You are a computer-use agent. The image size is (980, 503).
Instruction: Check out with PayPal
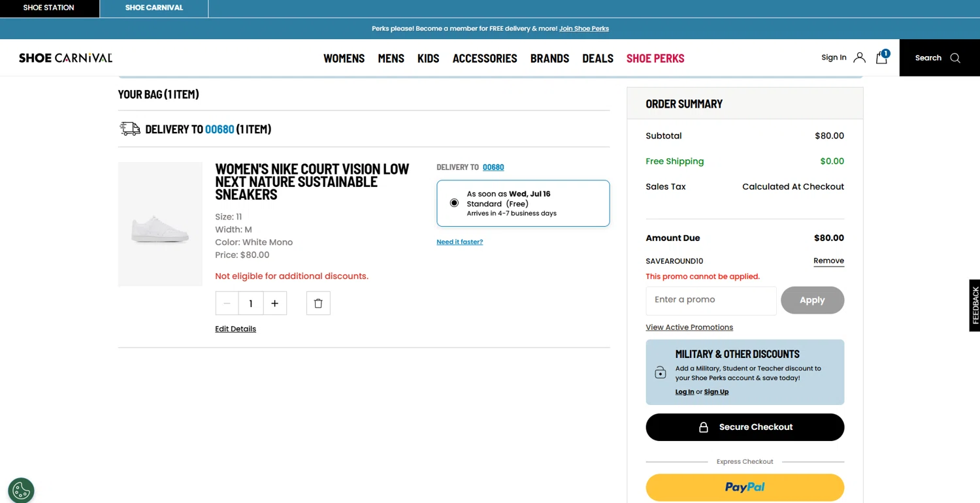[745, 487]
